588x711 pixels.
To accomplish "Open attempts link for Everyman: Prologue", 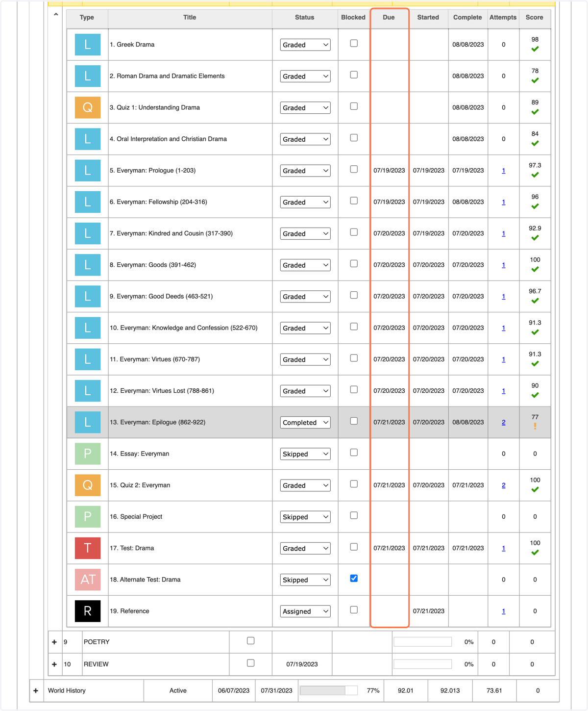I will tap(503, 171).
